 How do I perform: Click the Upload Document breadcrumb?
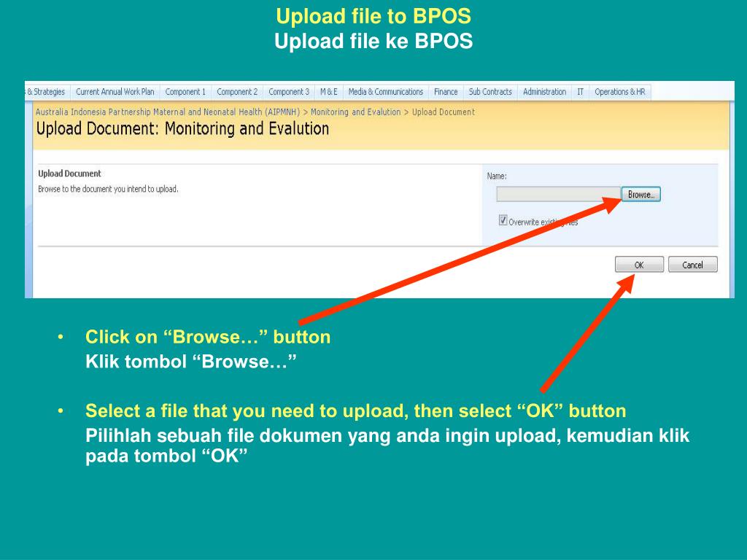click(443, 112)
